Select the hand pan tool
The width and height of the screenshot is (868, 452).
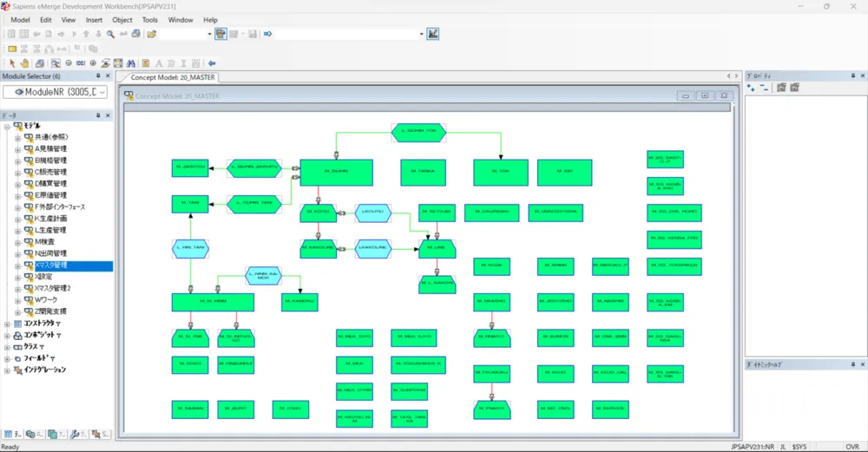tap(25, 63)
